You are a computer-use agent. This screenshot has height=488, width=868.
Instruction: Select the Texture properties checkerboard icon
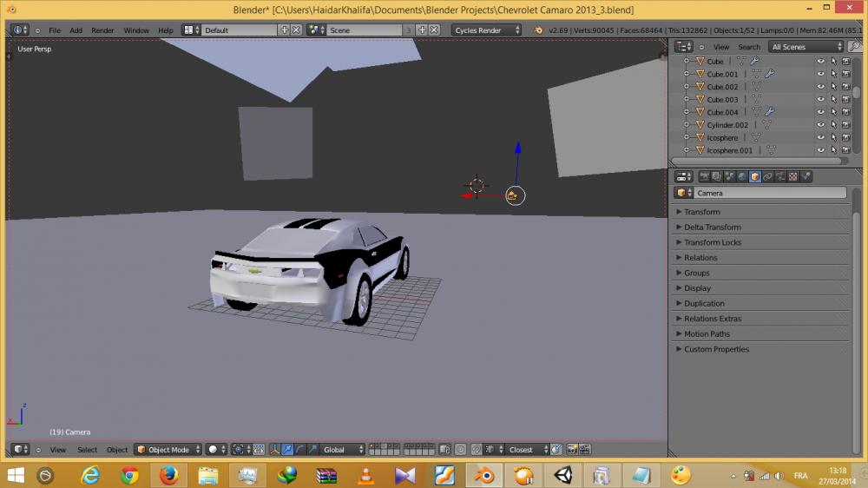point(792,176)
